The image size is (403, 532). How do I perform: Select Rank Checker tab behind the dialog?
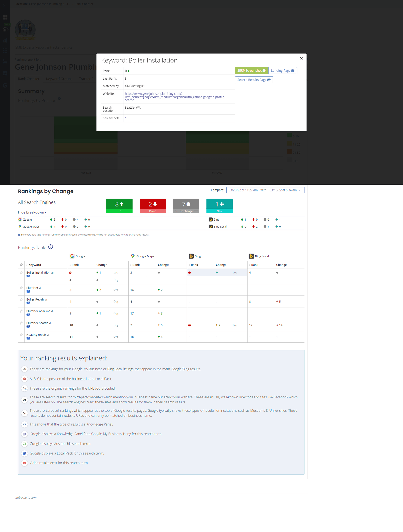(x=29, y=79)
